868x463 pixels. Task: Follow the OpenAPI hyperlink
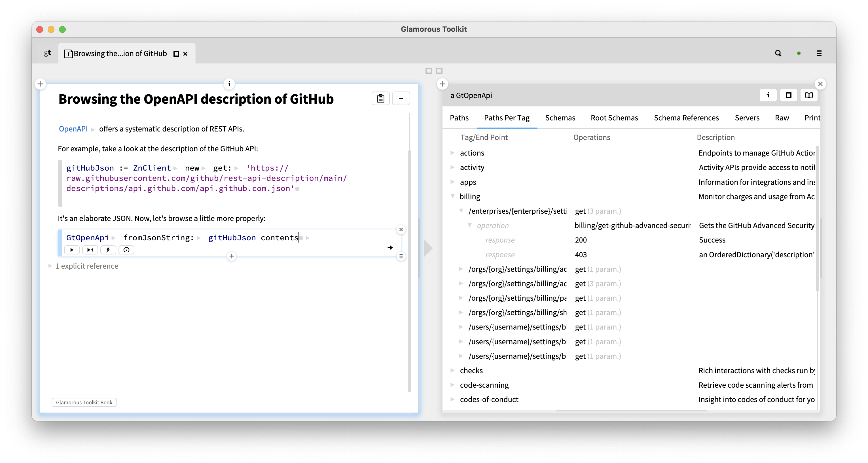(x=73, y=129)
